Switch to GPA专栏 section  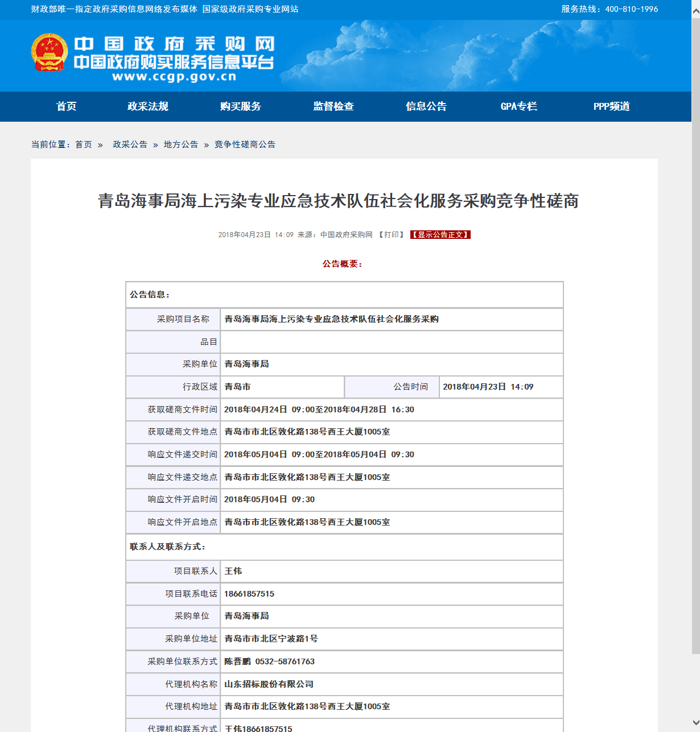[519, 106]
